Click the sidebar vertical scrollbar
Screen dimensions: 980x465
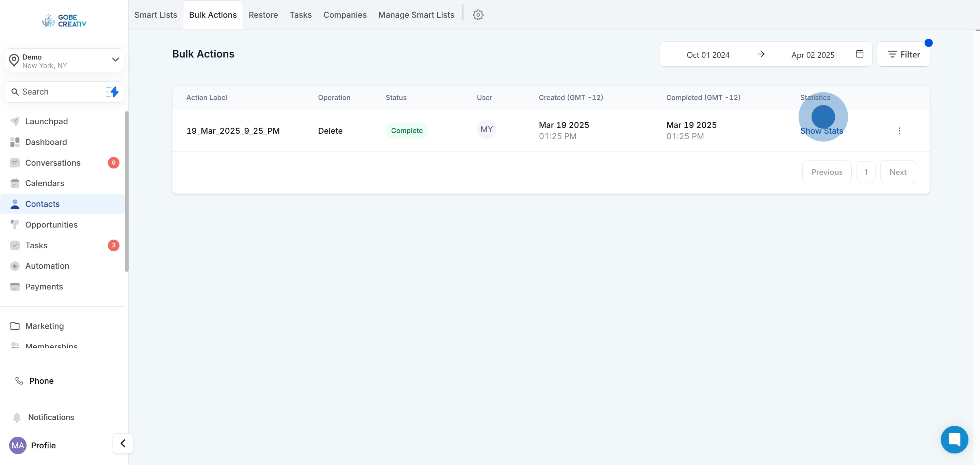click(127, 191)
